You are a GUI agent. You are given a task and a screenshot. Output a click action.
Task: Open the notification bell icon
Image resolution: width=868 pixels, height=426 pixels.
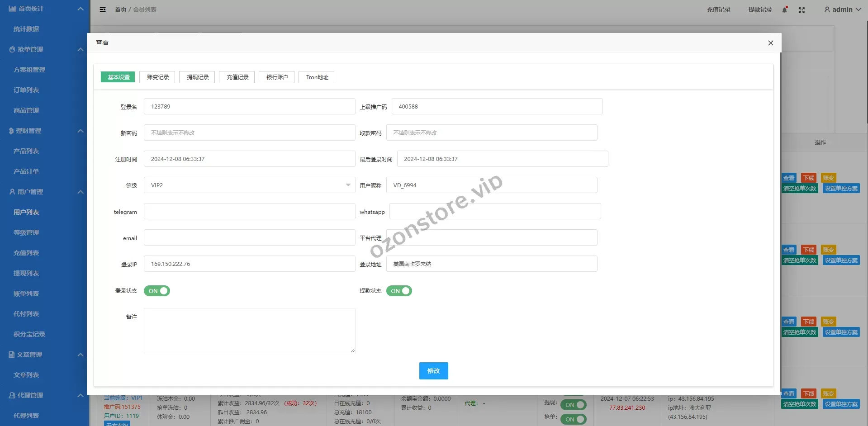click(x=785, y=10)
